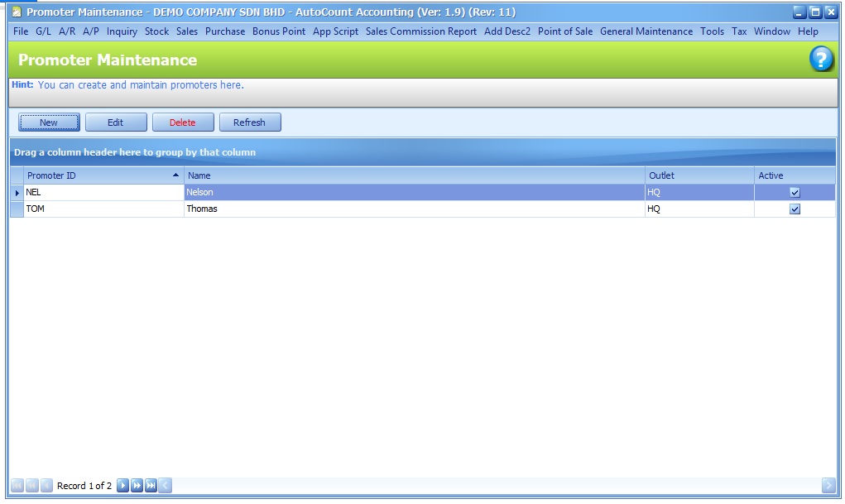The width and height of the screenshot is (845, 504).
Task: Click the scroll right arrow at bottom right
Action: coord(828,486)
